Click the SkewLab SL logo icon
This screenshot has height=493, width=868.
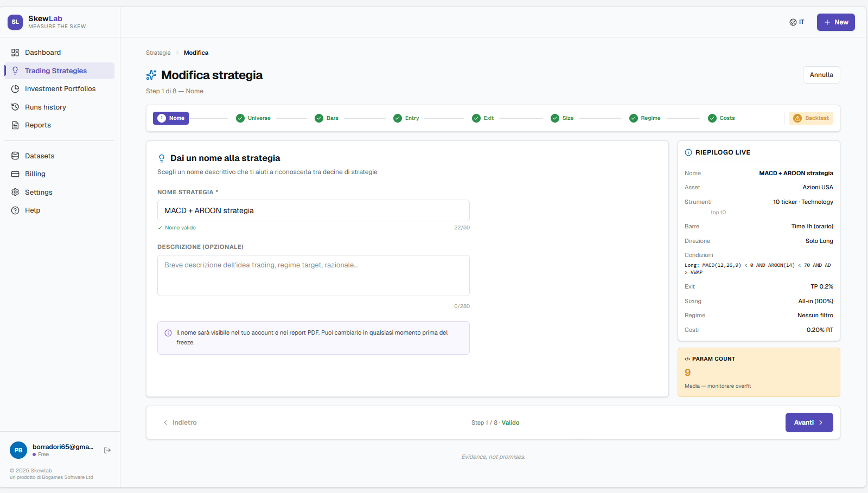[15, 22]
